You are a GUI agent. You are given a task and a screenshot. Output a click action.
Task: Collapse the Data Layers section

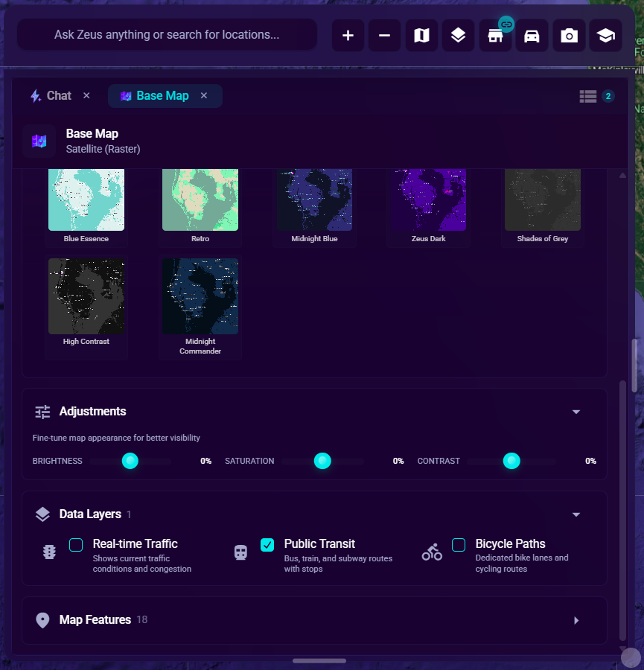(x=576, y=514)
